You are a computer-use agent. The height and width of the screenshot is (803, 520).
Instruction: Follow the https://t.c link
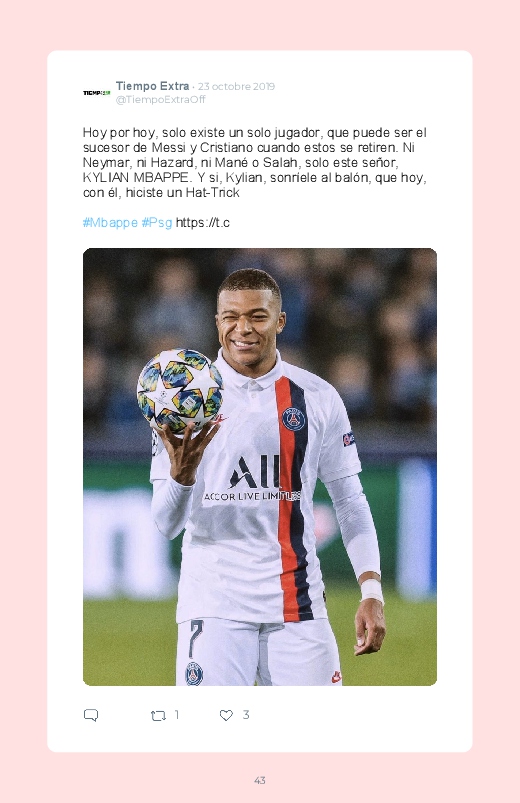(x=203, y=223)
